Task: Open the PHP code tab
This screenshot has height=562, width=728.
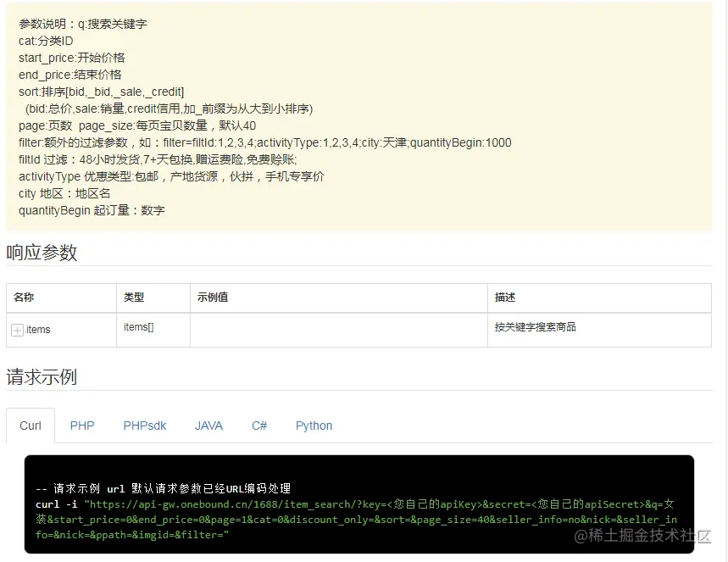Action: point(82,426)
